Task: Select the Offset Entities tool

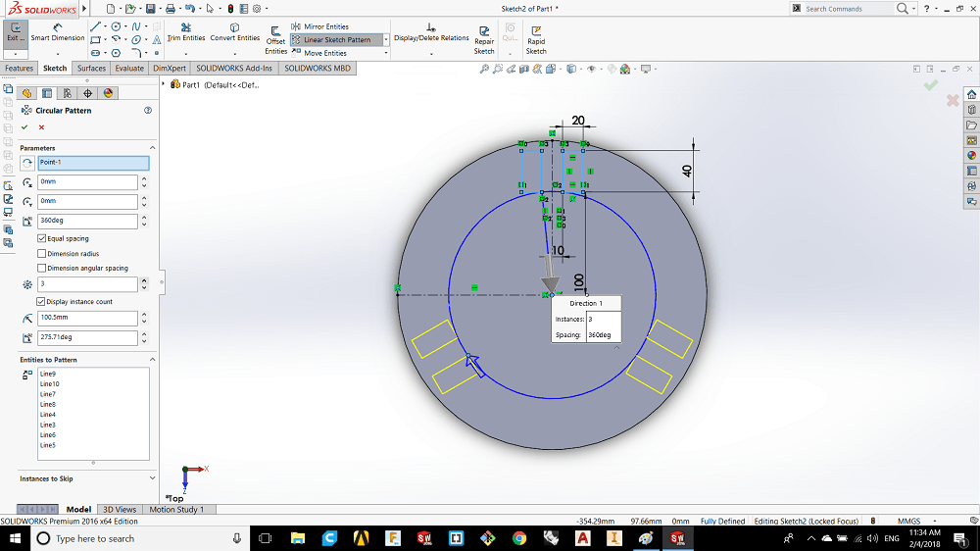Action: (275, 40)
